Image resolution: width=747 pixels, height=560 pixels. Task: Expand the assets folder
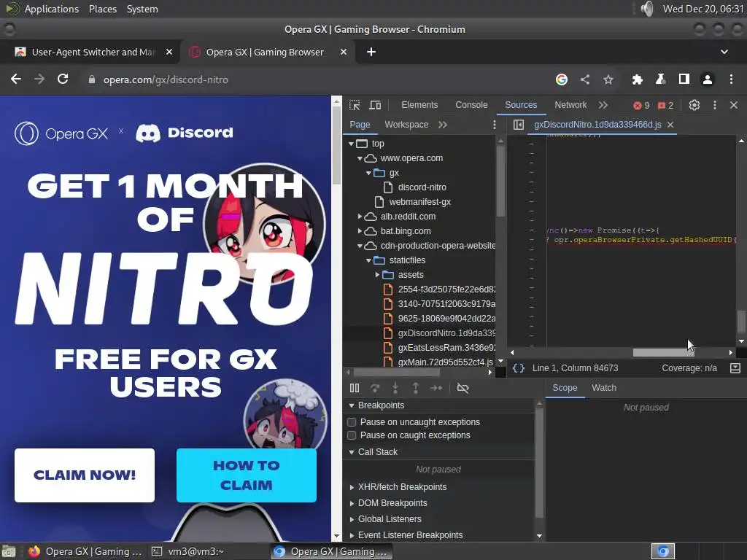tap(377, 275)
